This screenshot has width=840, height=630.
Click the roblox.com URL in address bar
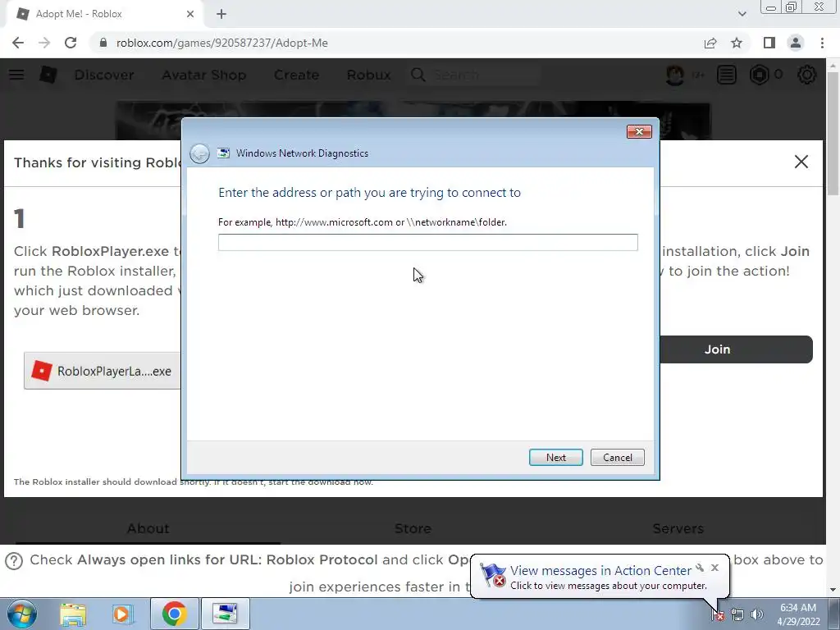(221, 43)
